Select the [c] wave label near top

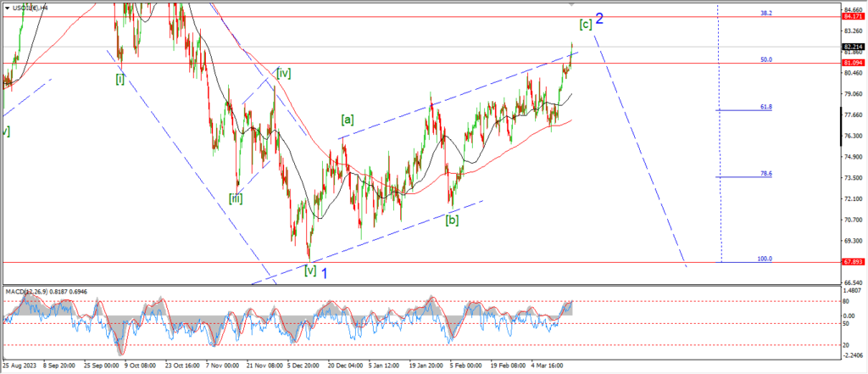click(x=586, y=24)
